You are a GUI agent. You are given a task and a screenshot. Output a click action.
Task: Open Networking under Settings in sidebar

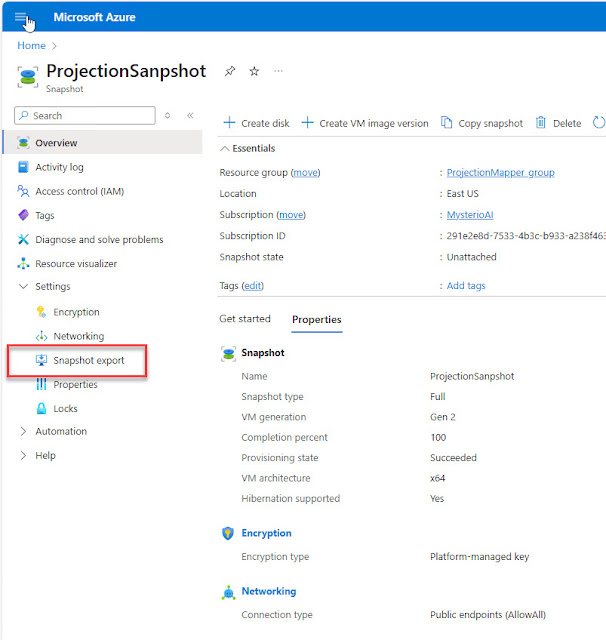coord(79,336)
